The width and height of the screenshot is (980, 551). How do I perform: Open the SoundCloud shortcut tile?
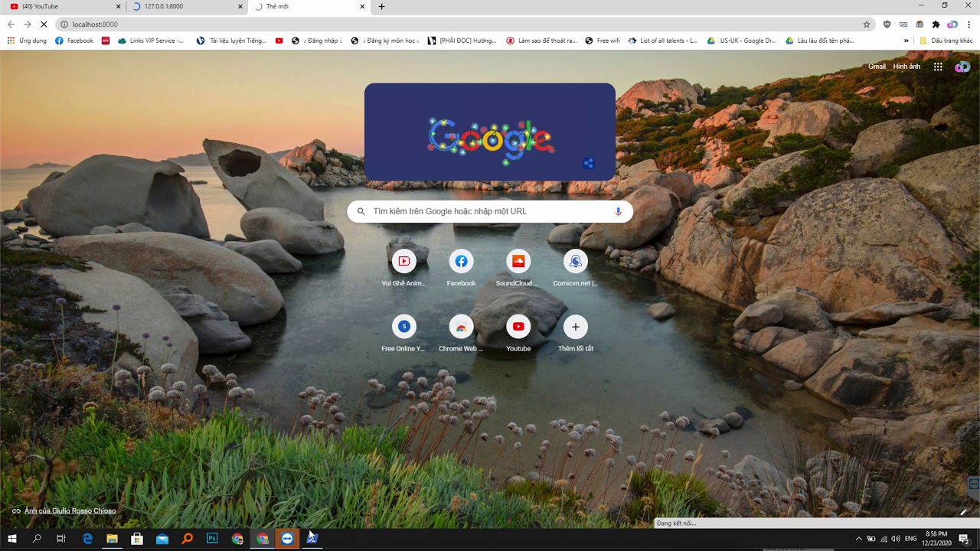518,269
